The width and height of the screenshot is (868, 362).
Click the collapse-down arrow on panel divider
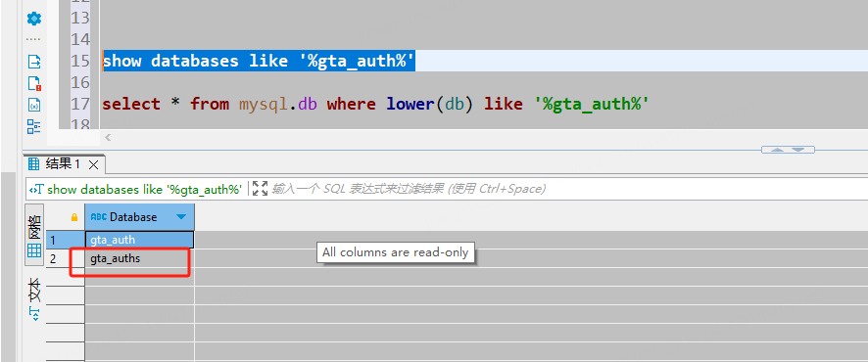tap(796, 150)
